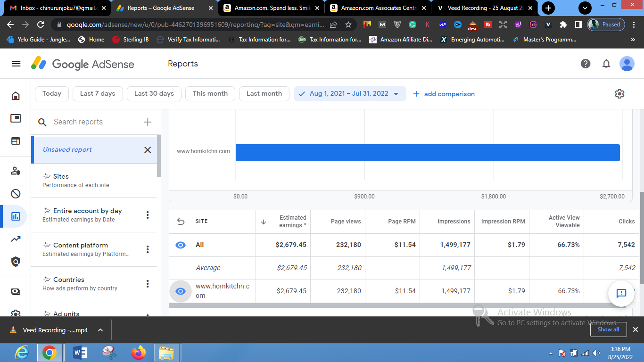Open the feedback chat bubble button
This screenshot has width=644, height=362.
(x=621, y=294)
